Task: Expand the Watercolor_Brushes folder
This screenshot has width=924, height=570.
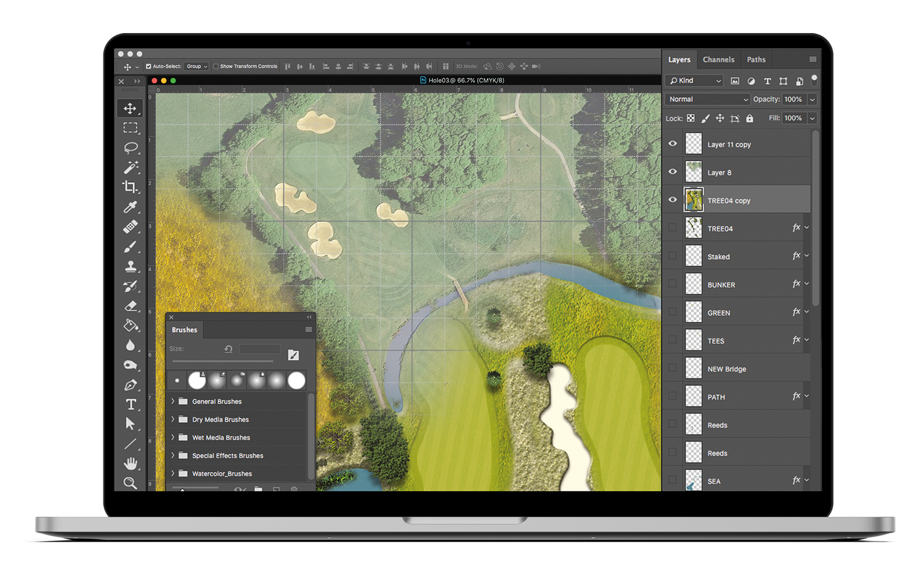Action: pyautogui.click(x=172, y=473)
